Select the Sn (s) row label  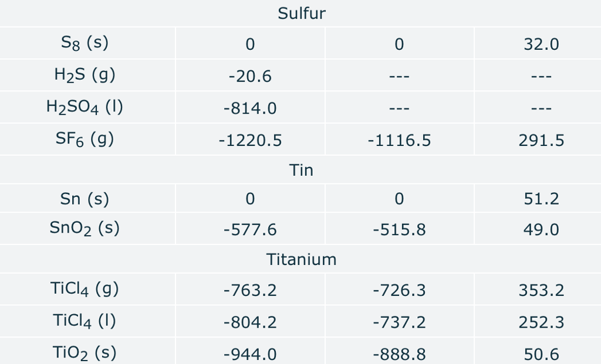85,199
